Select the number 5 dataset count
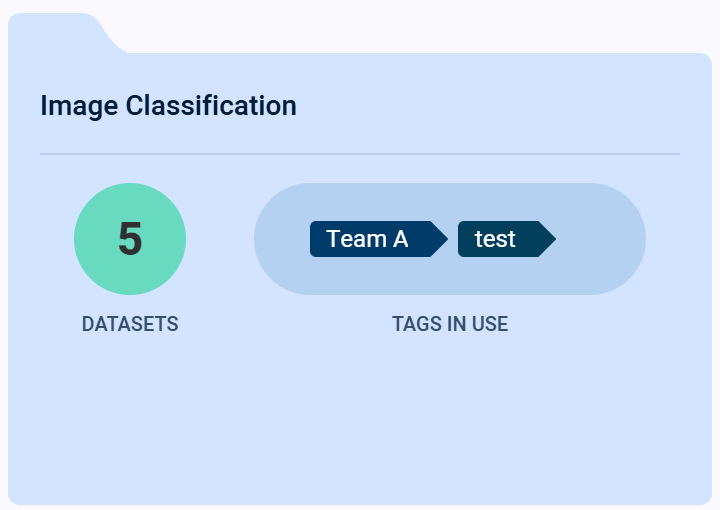This screenshot has width=720, height=510. 130,239
